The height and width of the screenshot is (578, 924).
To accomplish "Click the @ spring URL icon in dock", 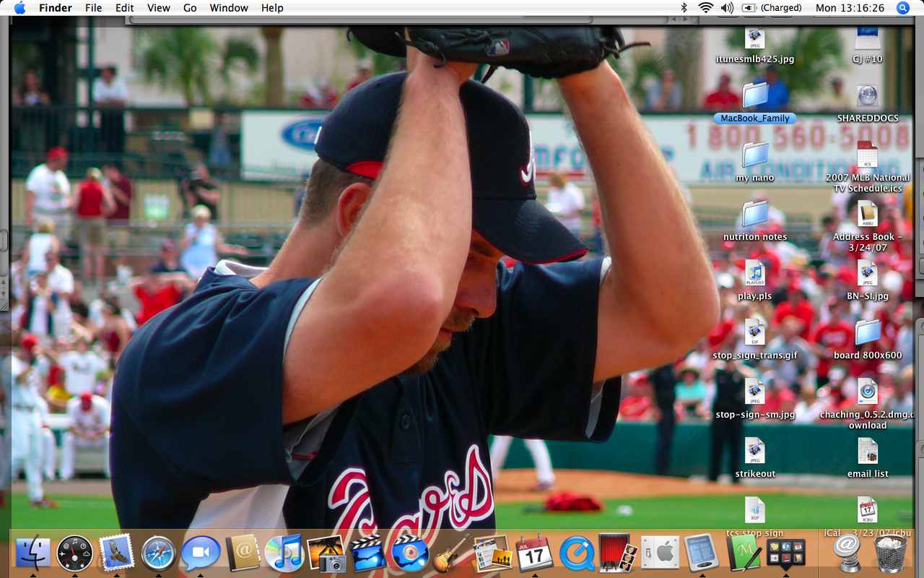I will [x=847, y=553].
